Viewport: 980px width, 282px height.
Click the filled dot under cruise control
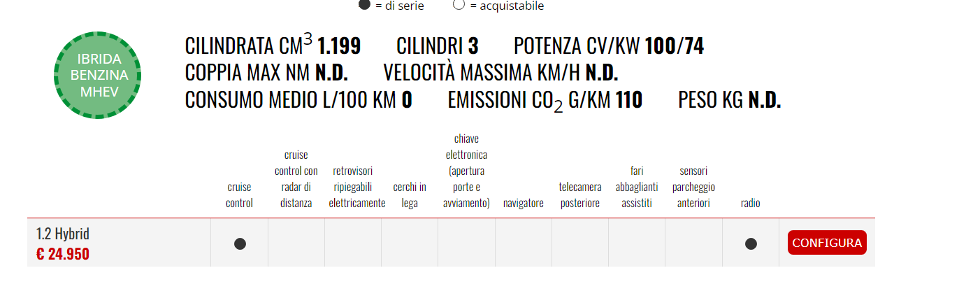click(240, 244)
